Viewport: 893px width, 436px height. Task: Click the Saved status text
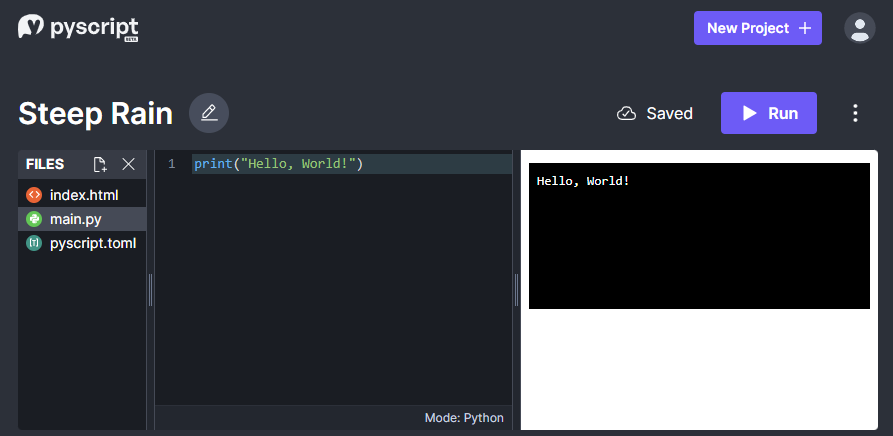point(669,113)
